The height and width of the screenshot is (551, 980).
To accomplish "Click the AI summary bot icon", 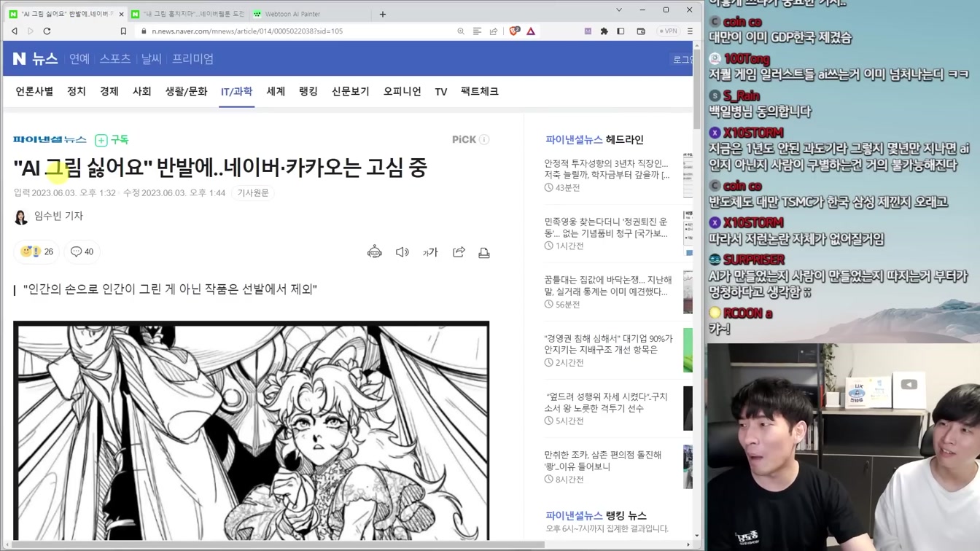I will coord(375,252).
